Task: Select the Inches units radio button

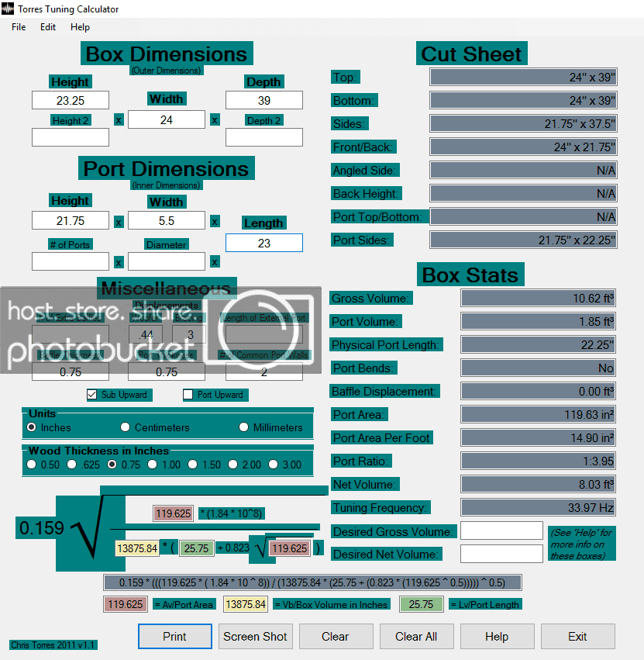Action: pos(32,427)
